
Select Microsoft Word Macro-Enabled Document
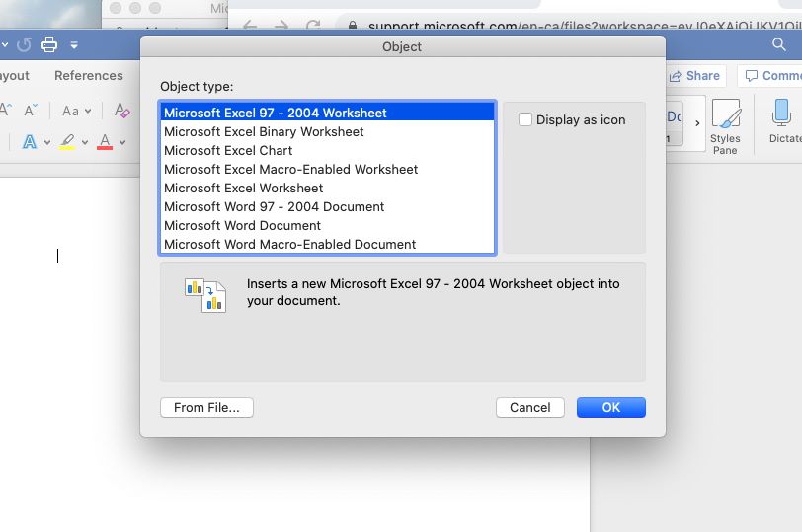327,244
